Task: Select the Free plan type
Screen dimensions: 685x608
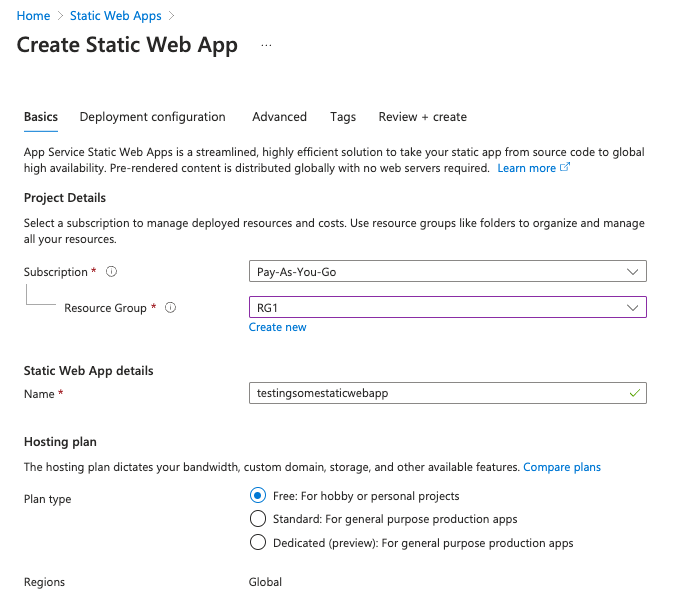Action: [257, 496]
